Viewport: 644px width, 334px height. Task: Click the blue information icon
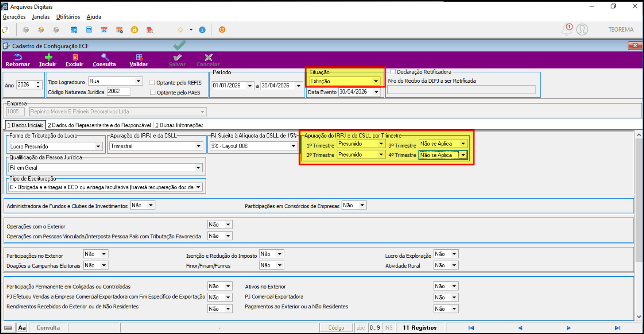[x=202, y=30]
